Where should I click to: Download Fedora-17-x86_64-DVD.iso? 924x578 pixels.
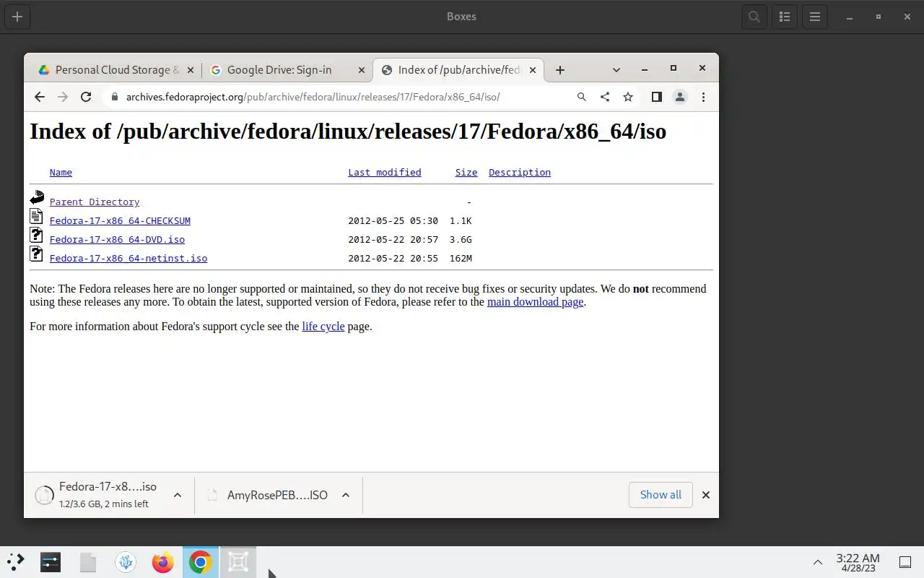click(117, 239)
